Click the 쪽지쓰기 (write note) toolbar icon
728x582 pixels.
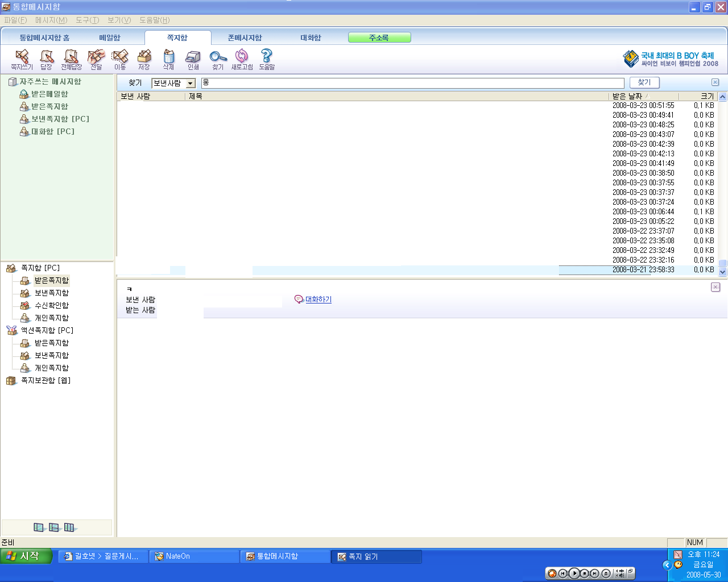(x=22, y=59)
